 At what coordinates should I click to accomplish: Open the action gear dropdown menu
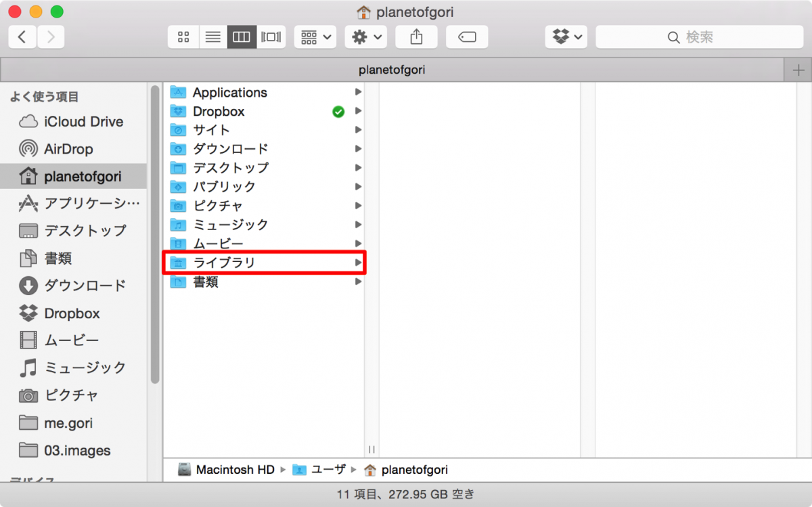click(x=365, y=37)
